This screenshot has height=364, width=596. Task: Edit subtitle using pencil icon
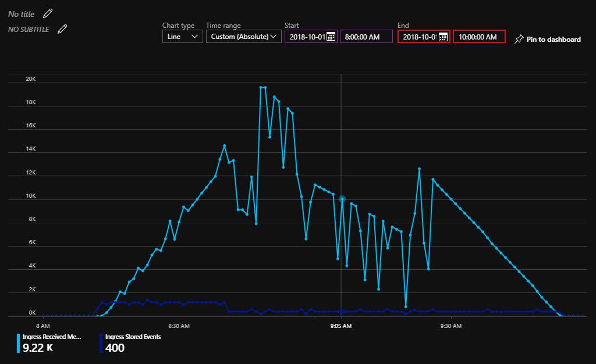62,29
